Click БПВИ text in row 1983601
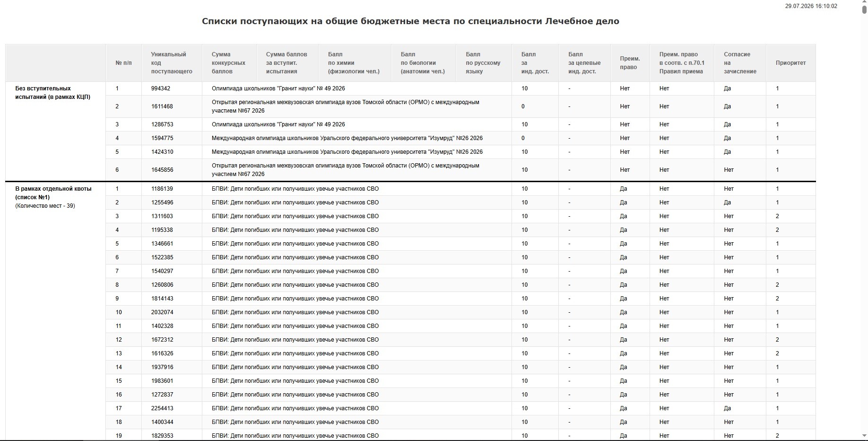 [295, 381]
